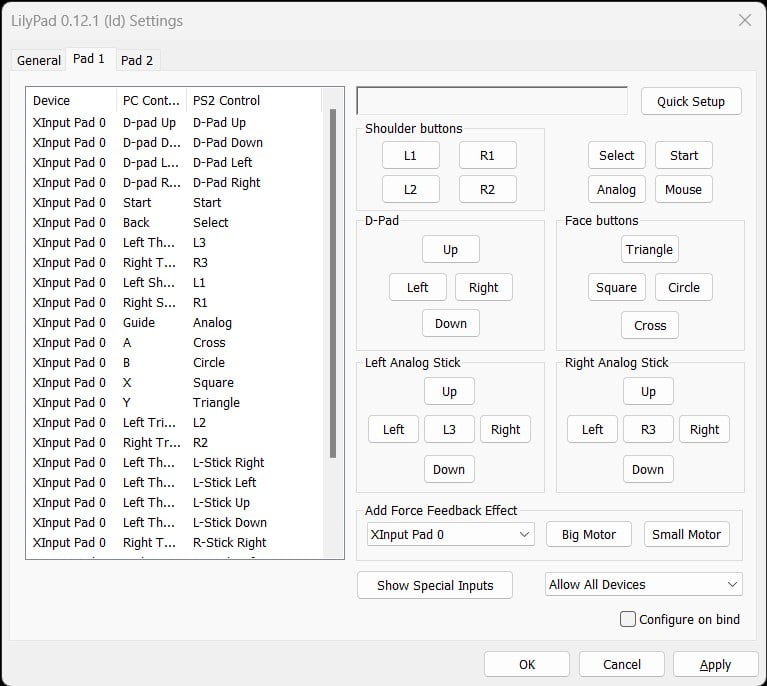The image size is (767, 686).
Task: Switch to the General tab
Action: click(x=39, y=60)
